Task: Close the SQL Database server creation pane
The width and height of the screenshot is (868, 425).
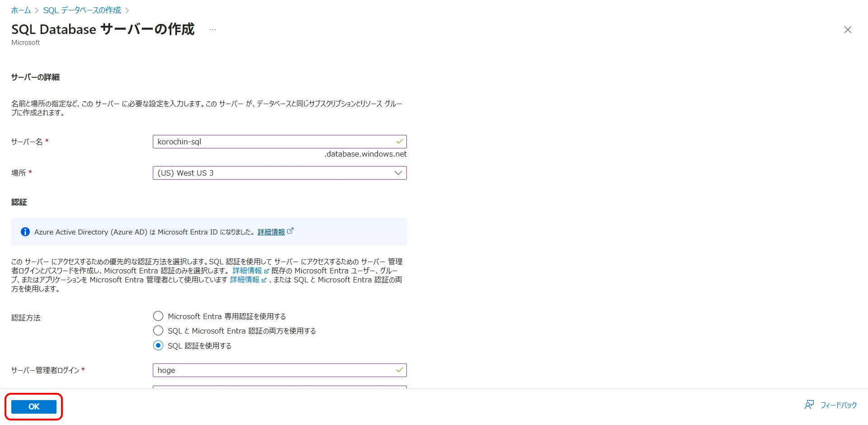Action: 848,30
